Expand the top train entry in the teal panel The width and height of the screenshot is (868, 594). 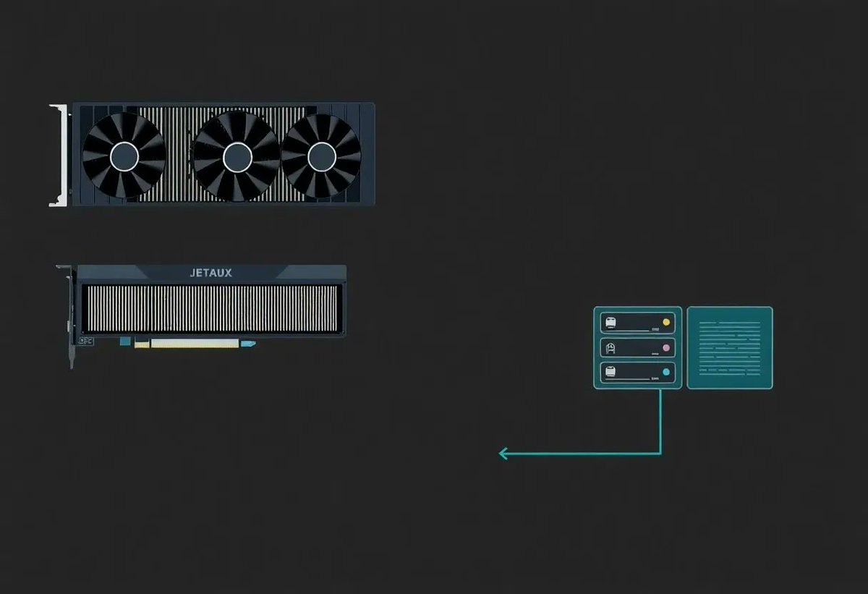(637, 323)
